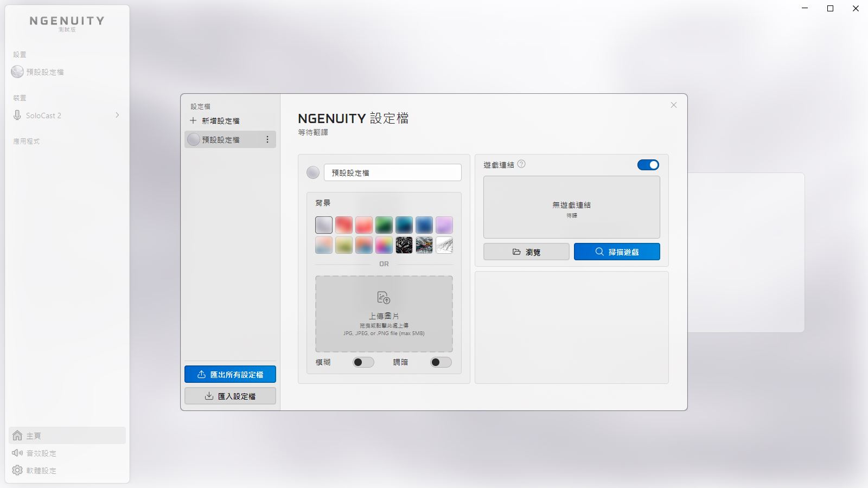
Task: Click the 掃描遊戲 scan button
Action: click(617, 252)
